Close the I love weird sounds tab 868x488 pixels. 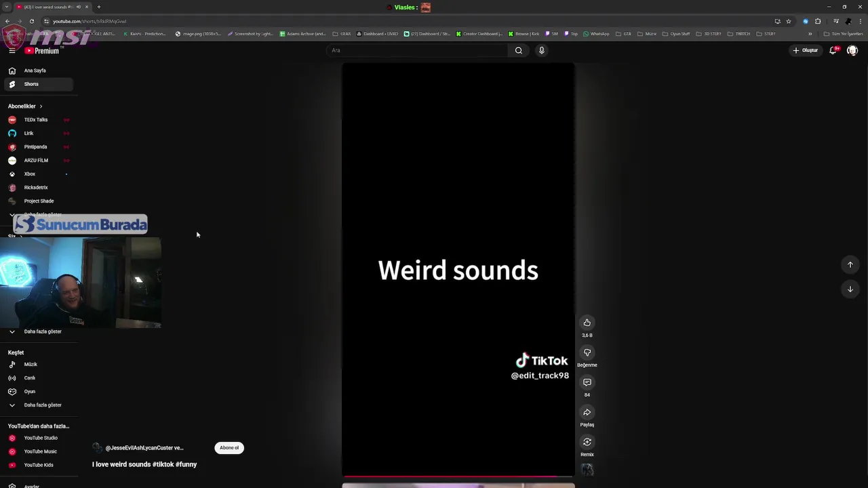[x=87, y=7]
